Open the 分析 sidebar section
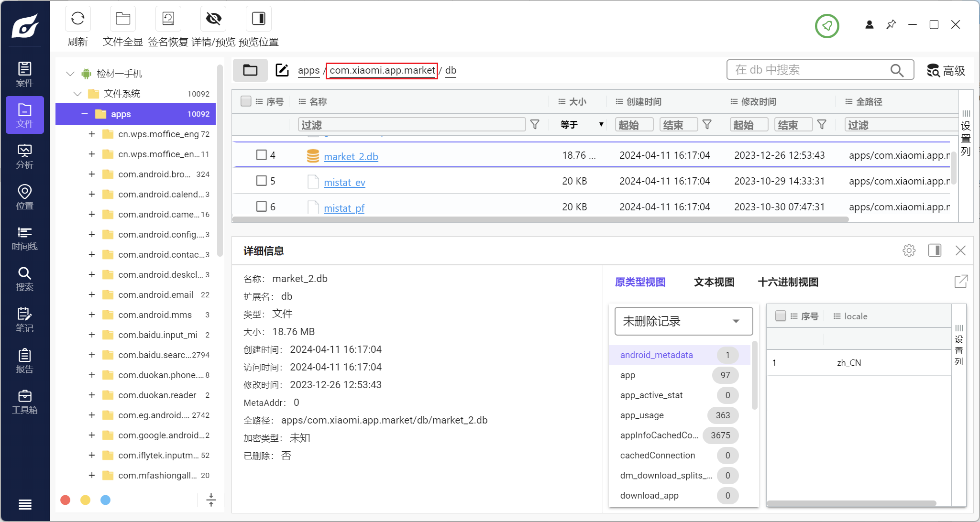 (x=25, y=156)
